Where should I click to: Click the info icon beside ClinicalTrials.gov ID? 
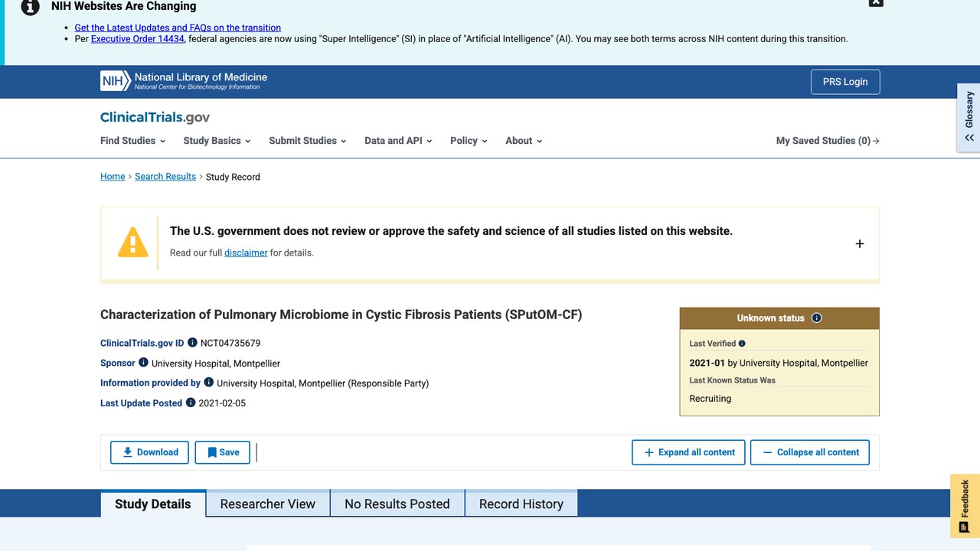tap(192, 343)
